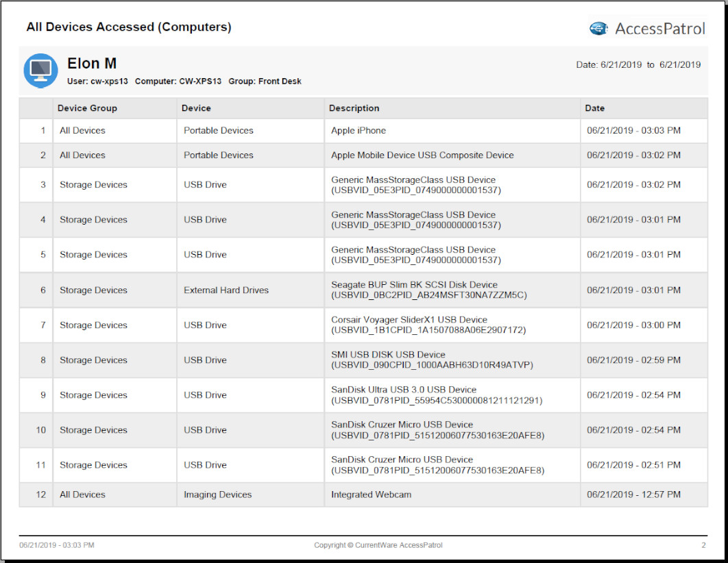
Task: Click the Imaging Devices cell
Action: pyautogui.click(x=217, y=495)
